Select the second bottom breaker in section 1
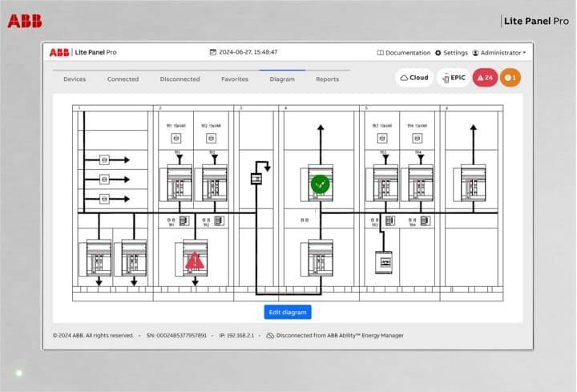The height and width of the screenshot is (392, 577). (x=134, y=257)
